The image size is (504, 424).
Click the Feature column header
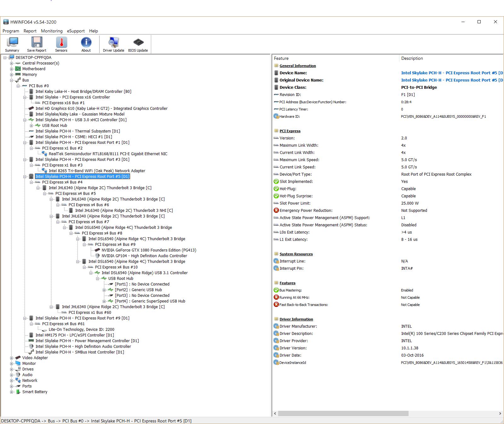tap(335, 58)
